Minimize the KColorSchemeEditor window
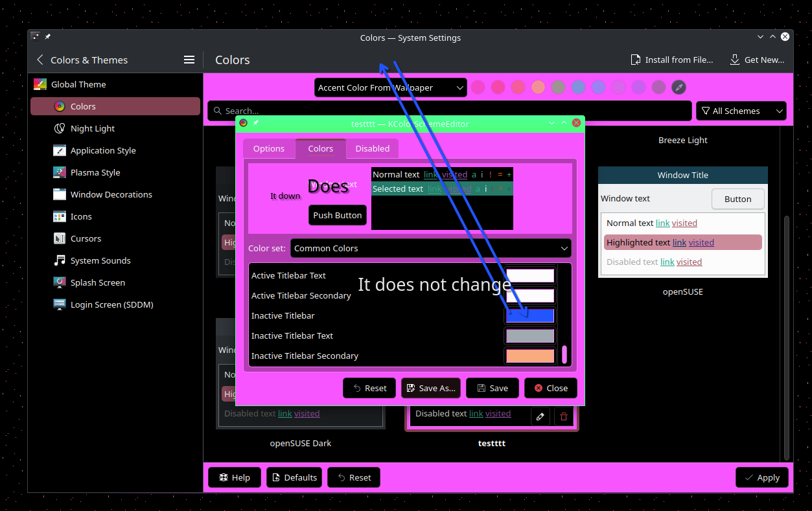Screen dimensions: 812x511 pos(552,122)
